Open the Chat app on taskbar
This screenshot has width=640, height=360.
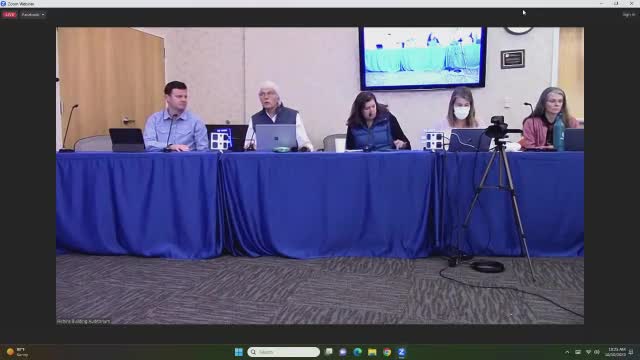click(x=343, y=352)
